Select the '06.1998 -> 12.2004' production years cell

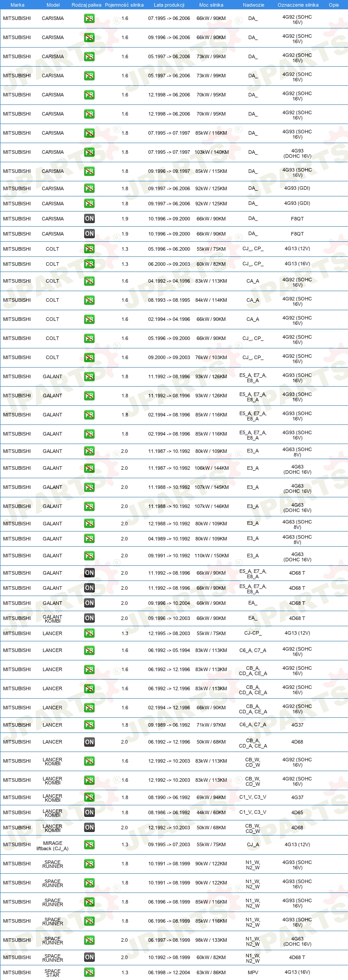[x=169, y=972]
